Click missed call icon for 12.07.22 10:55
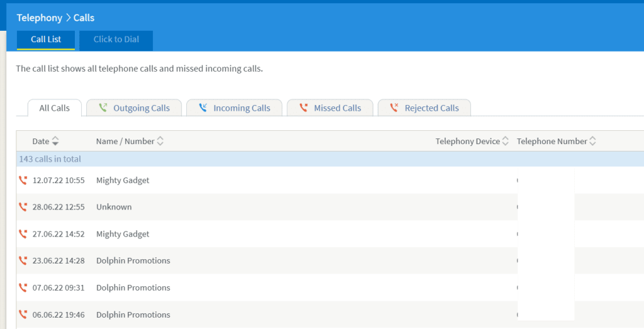The height and width of the screenshot is (329, 644). pos(23,181)
